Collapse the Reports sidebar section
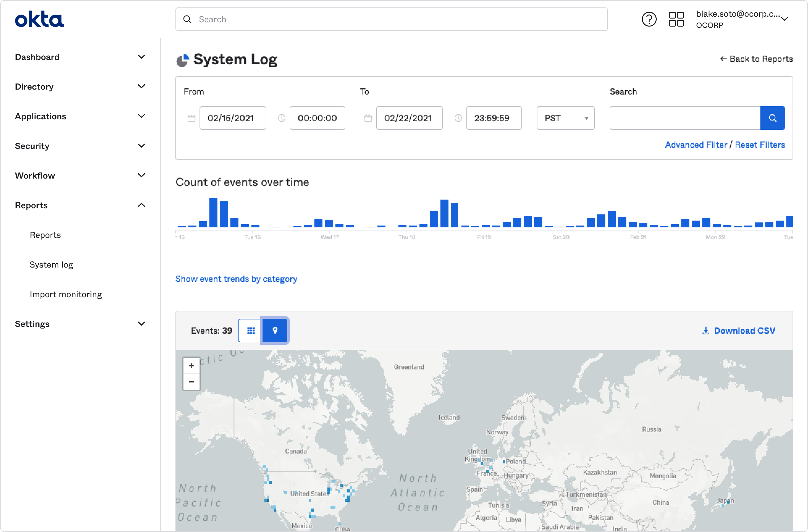 tap(141, 205)
